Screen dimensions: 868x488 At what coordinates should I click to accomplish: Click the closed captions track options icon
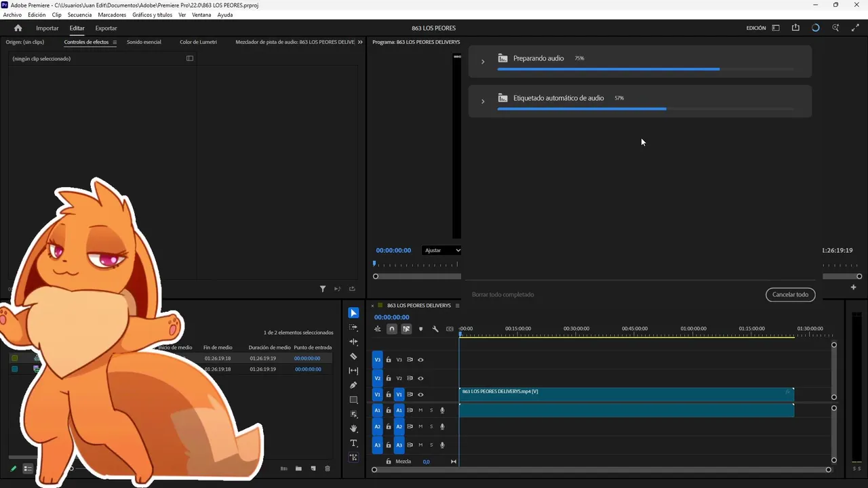click(x=450, y=329)
